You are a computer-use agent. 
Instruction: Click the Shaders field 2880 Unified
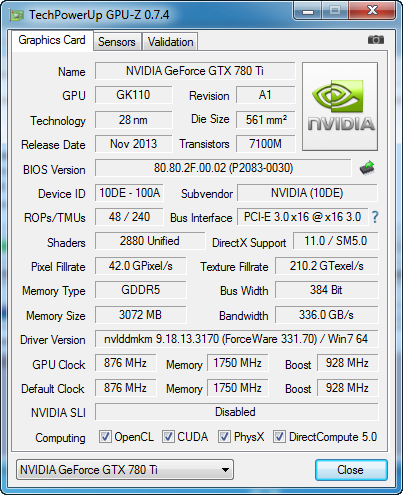[x=150, y=241]
